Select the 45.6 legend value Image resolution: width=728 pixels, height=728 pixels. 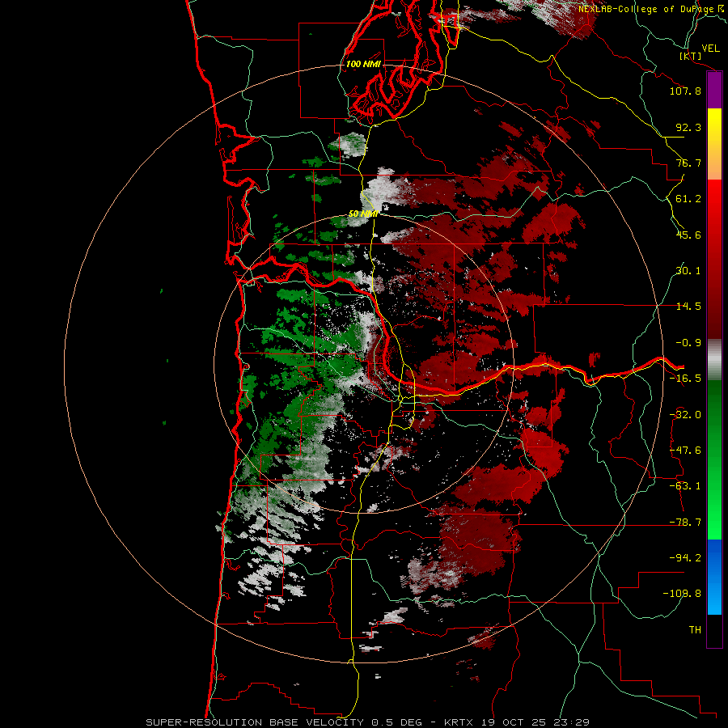pos(688,235)
